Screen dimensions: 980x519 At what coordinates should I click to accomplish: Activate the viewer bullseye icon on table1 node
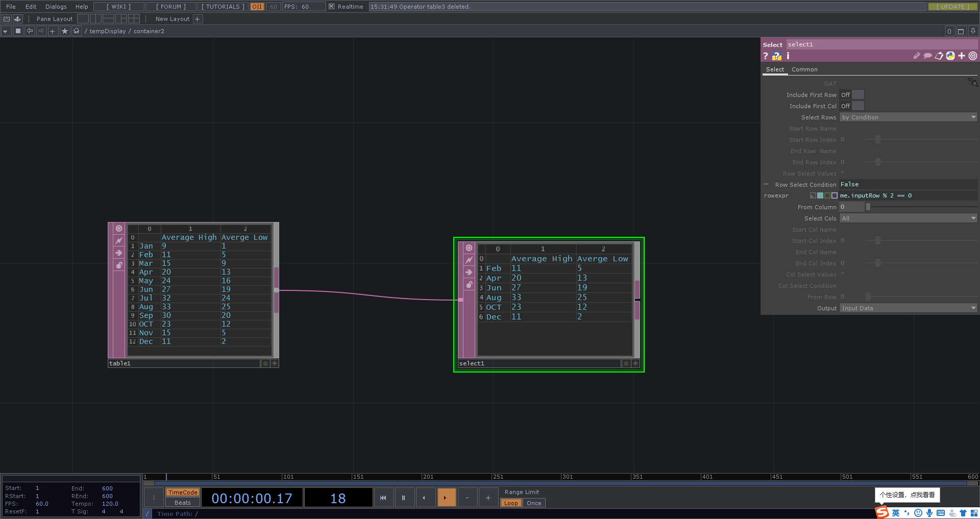pyautogui.click(x=118, y=228)
